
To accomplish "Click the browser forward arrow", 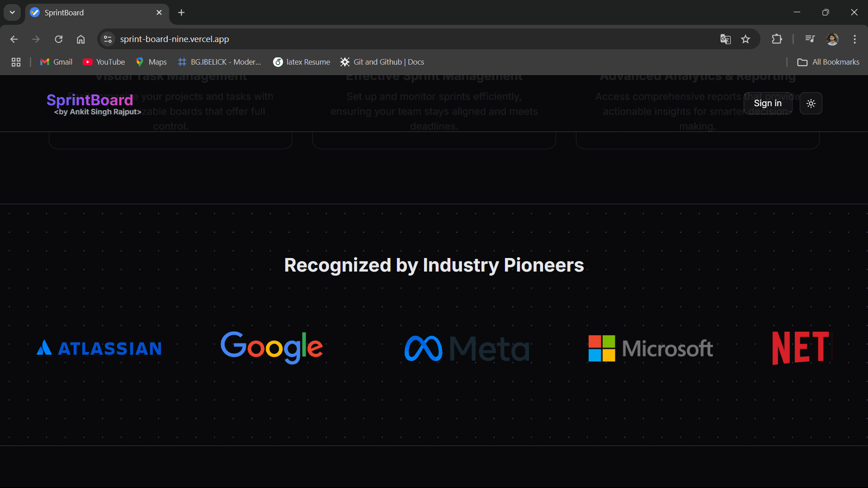I will (x=36, y=39).
